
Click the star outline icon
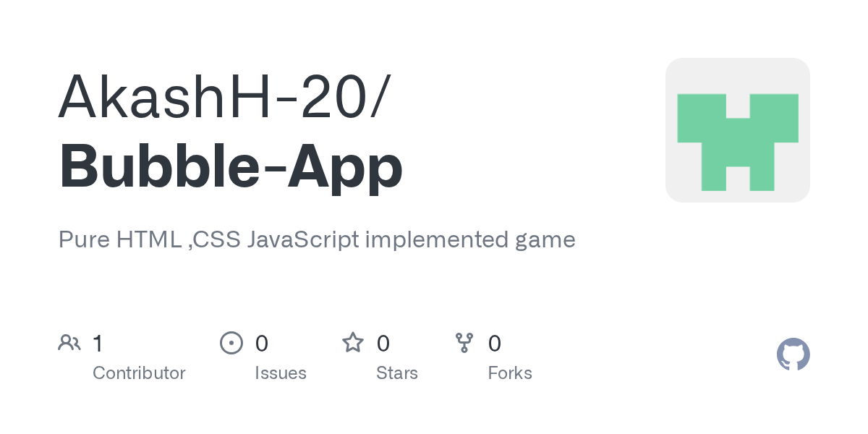coord(353,342)
